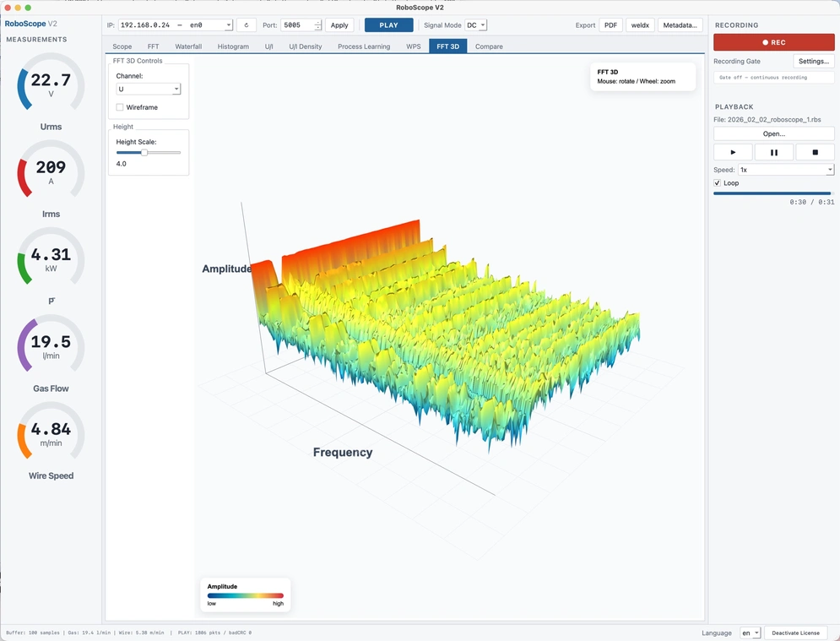The height and width of the screenshot is (641, 840).
Task: Click Deactivate License button
Action: coord(795,633)
